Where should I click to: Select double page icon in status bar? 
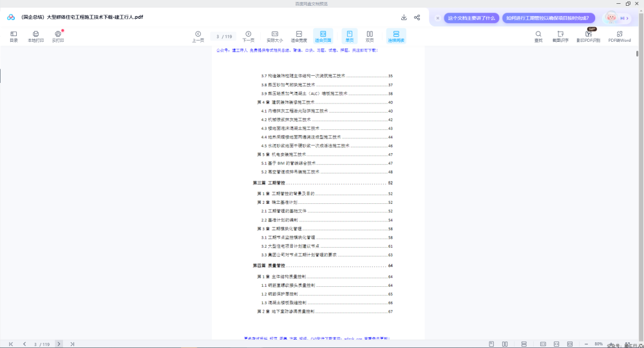point(505,344)
